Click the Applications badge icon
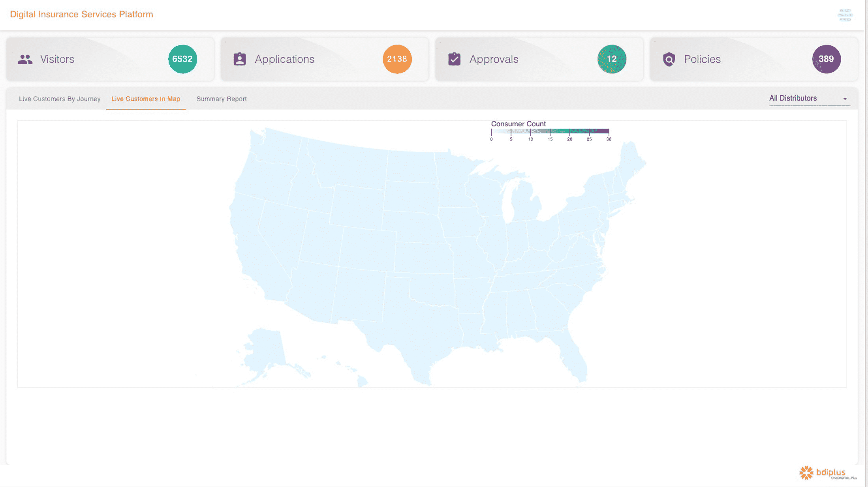 pos(240,59)
